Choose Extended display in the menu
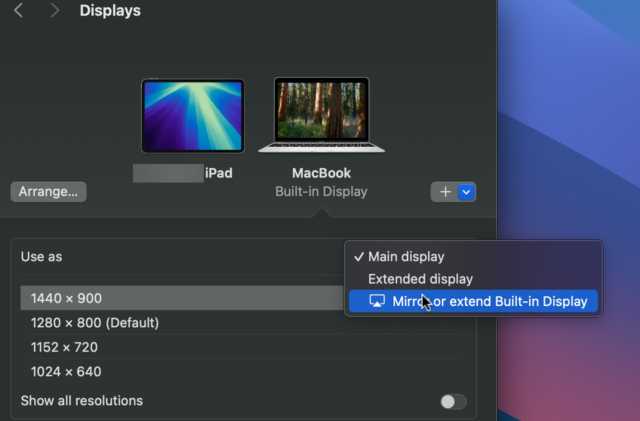 (473, 279)
